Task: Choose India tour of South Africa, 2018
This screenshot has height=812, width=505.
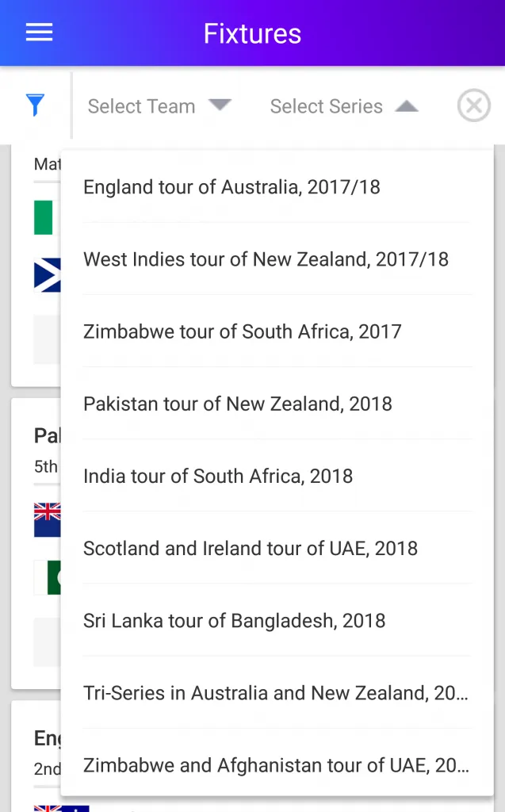Action: (218, 476)
